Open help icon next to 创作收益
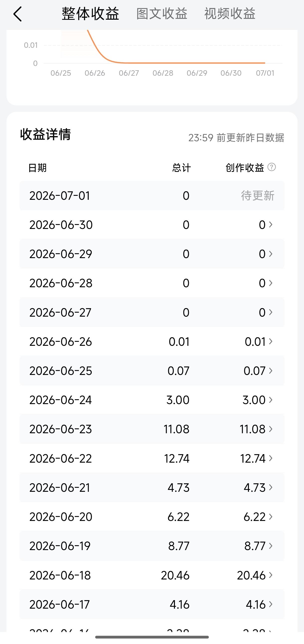The width and height of the screenshot is (304, 644). coord(272,167)
